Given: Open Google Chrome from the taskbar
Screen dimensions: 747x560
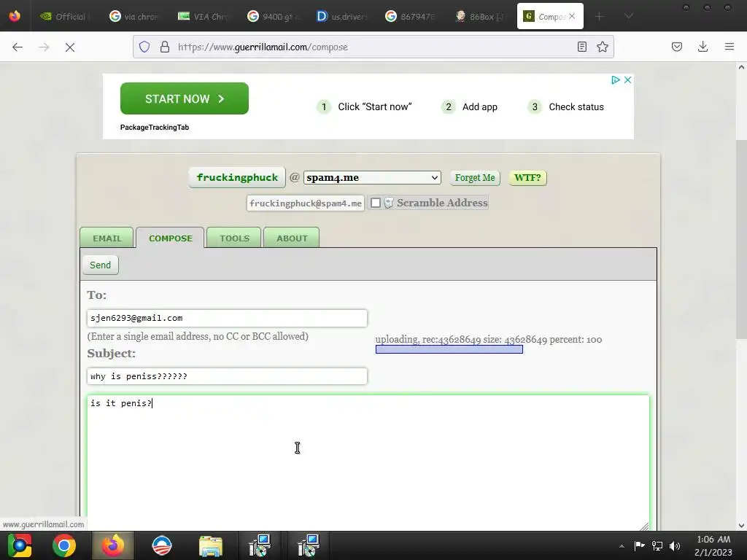Looking at the screenshot, I should [64, 545].
